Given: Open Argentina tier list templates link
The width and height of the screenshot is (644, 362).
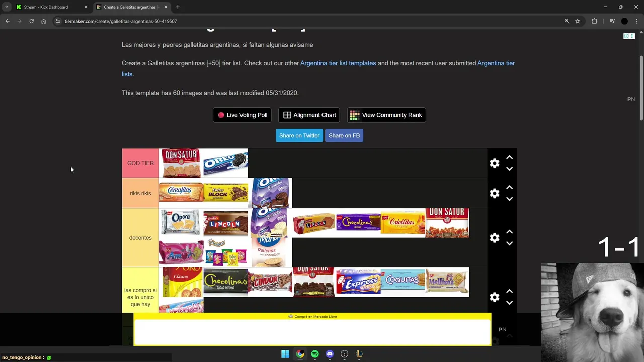Looking at the screenshot, I should [x=338, y=63].
